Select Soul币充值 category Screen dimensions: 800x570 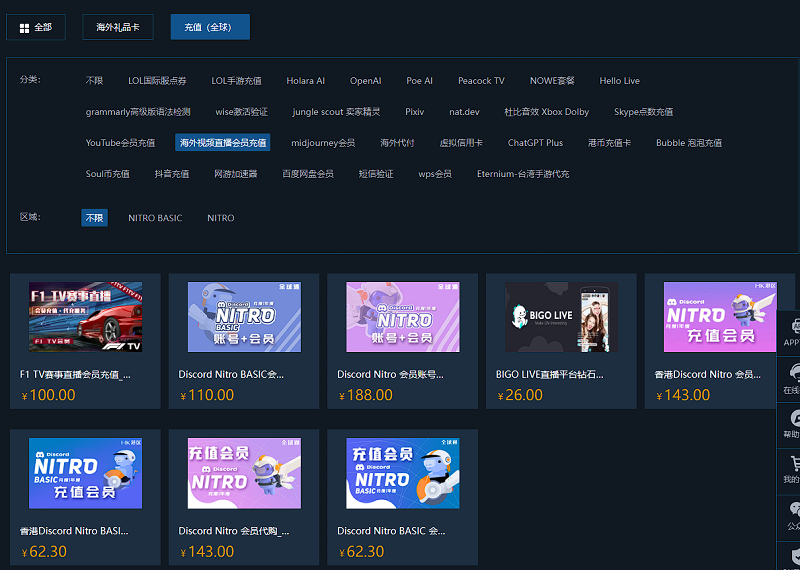[108, 174]
